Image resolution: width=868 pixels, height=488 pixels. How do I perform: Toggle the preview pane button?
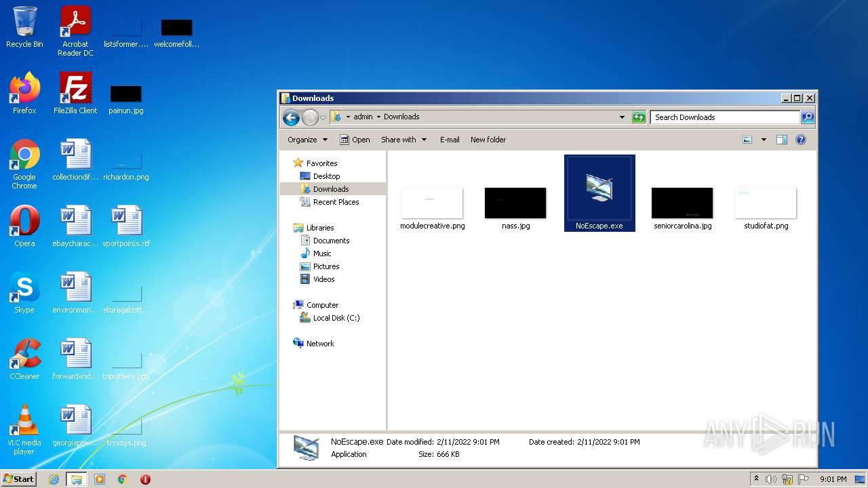[781, 140]
